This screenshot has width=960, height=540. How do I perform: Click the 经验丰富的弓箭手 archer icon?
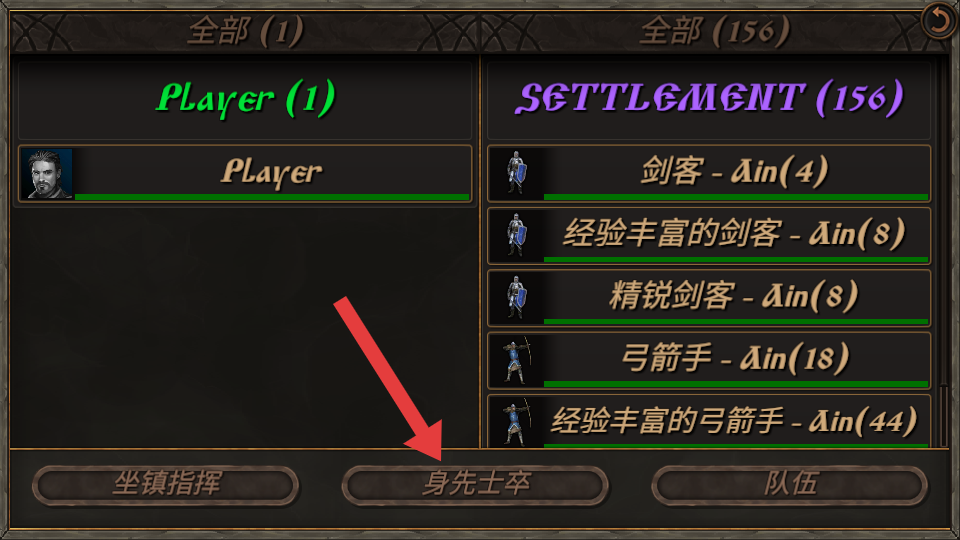pyautogui.click(x=517, y=422)
